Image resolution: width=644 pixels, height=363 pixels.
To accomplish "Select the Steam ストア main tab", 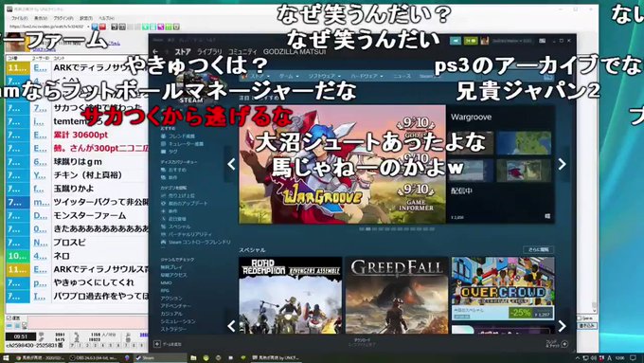I will click(x=183, y=52).
